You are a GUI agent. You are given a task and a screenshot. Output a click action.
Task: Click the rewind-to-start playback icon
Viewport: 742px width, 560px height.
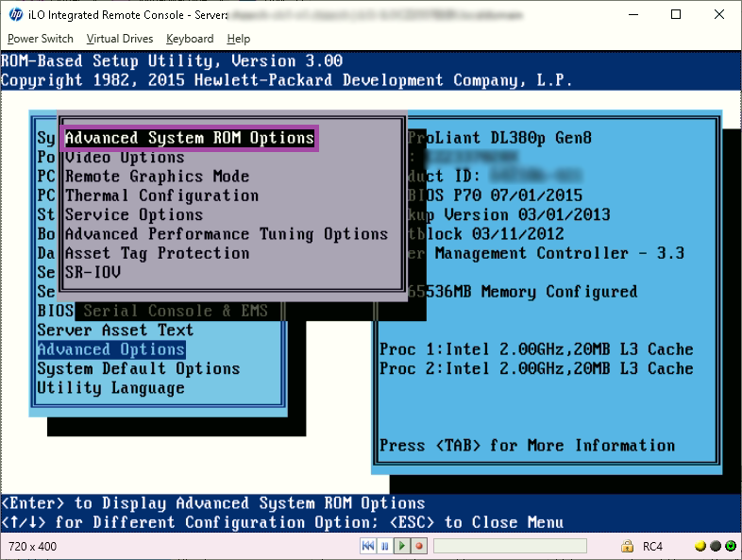pos(367,546)
